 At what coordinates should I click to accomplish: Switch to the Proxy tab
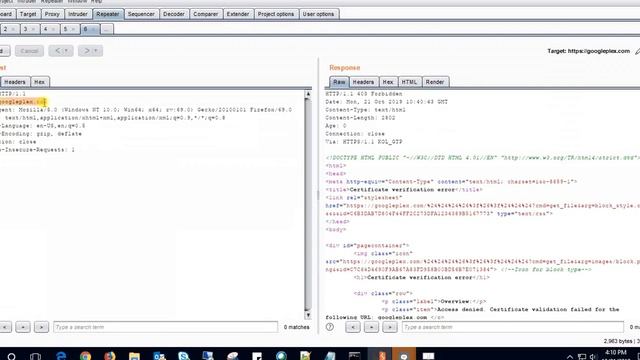(x=52, y=14)
